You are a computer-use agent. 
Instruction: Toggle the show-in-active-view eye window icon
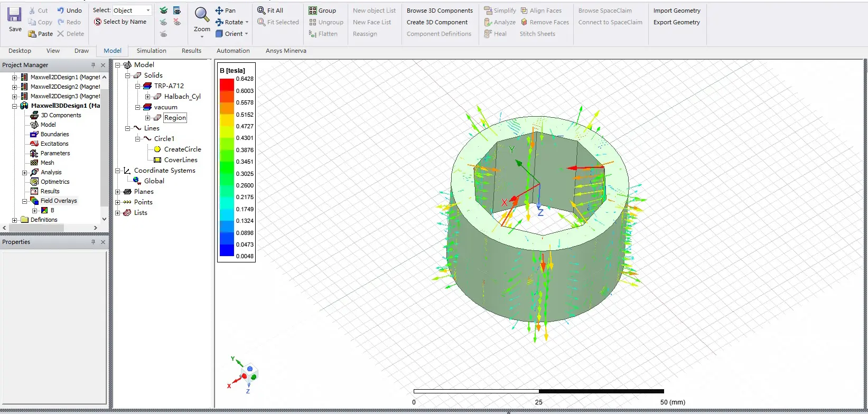click(x=177, y=11)
